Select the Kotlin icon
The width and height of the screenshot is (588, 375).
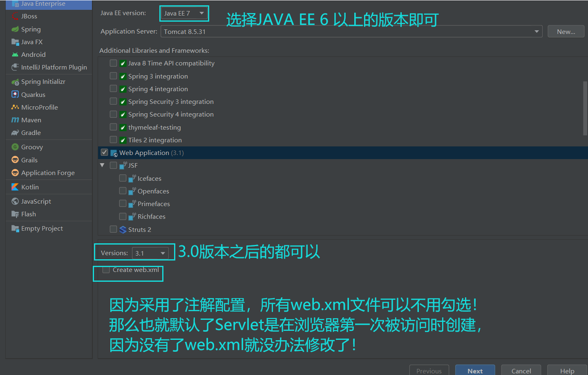tap(15, 187)
